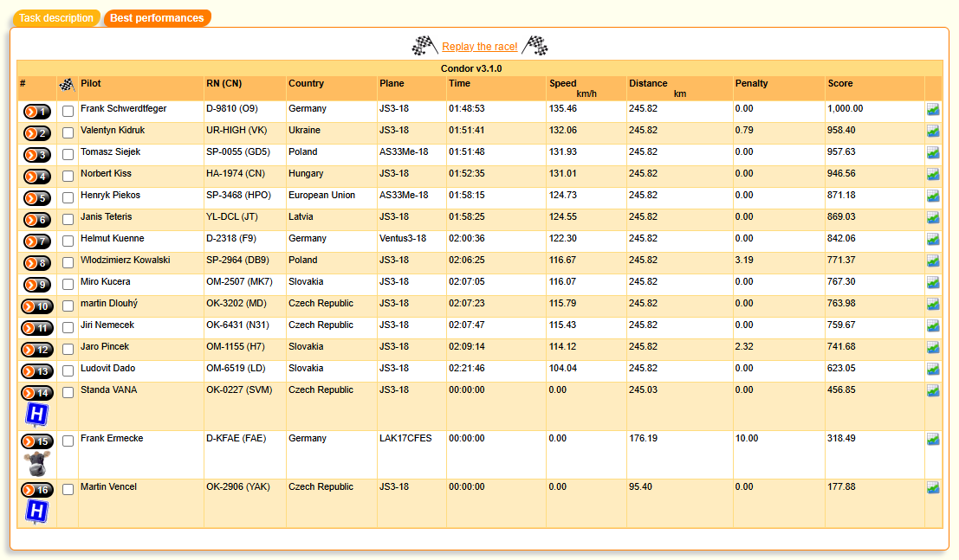Click pilot name Frank Schwerdtfeger
This screenshot has height=560, width=959.
coord(124,108)
